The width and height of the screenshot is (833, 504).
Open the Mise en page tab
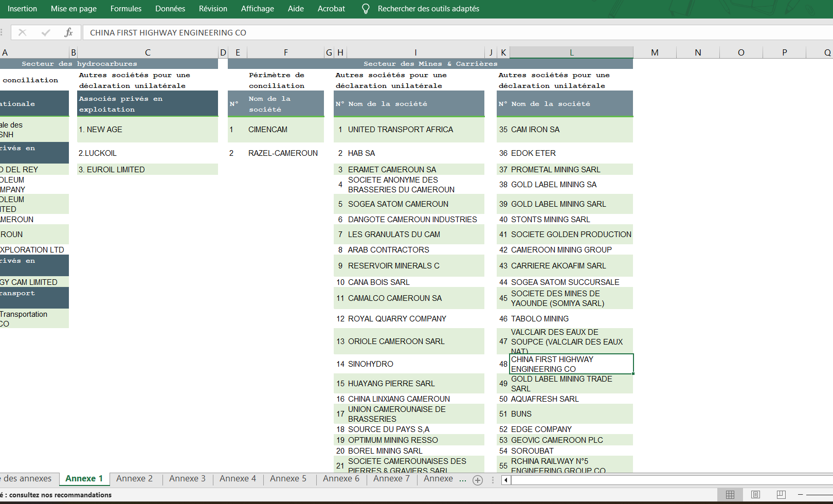(74, 9)
